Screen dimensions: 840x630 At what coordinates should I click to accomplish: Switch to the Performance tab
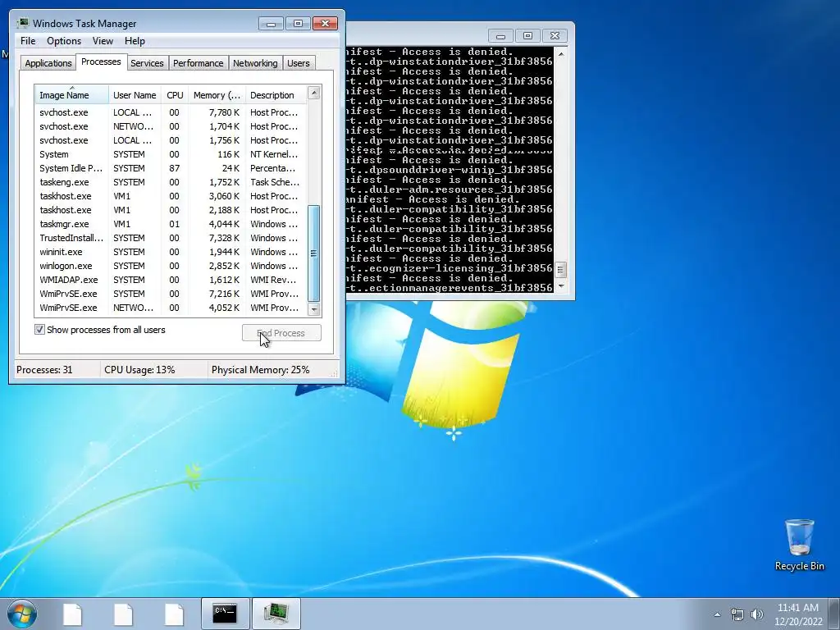pos(198,63)
